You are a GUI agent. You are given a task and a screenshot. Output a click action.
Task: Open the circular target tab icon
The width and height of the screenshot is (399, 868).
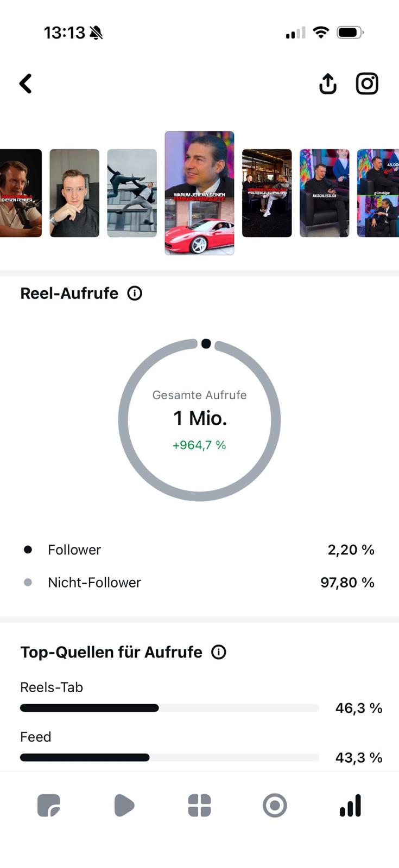pyautogui.click(x=275, y=806)
